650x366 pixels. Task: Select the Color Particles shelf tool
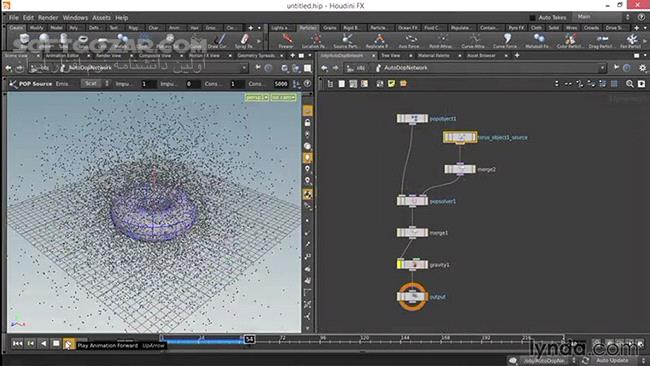point(569,41)
